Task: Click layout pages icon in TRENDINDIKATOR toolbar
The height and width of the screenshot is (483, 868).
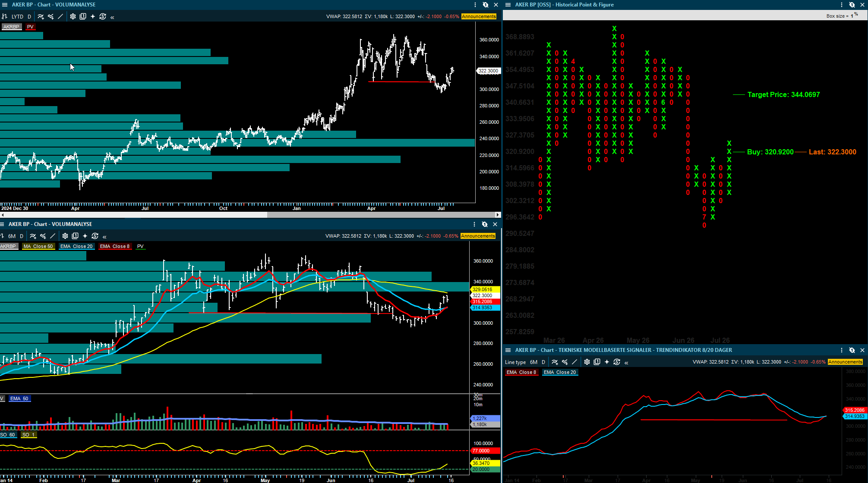Action: 597,362
